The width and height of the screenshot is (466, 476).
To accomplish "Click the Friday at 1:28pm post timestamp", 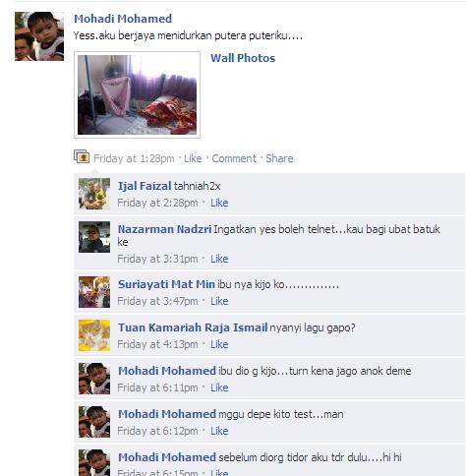I will coord(134,158).
